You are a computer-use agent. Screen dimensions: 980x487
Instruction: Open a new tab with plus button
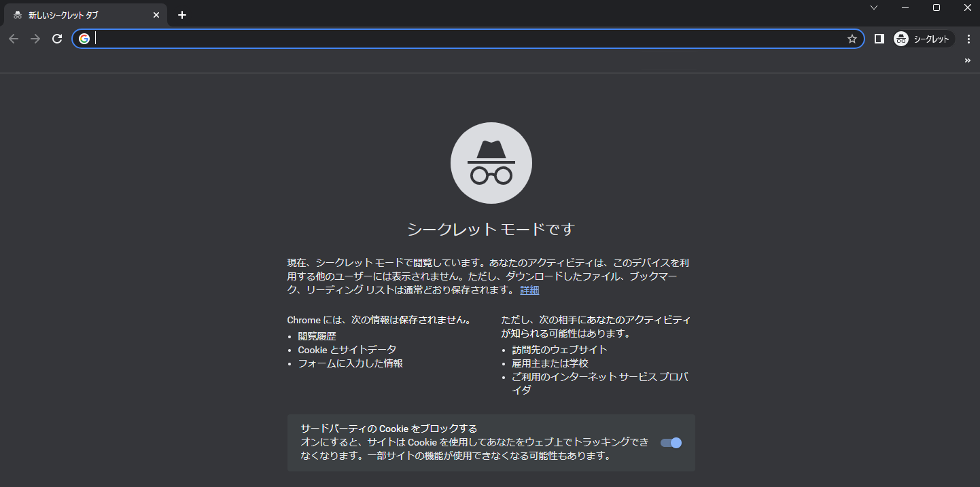click(181, 15)
